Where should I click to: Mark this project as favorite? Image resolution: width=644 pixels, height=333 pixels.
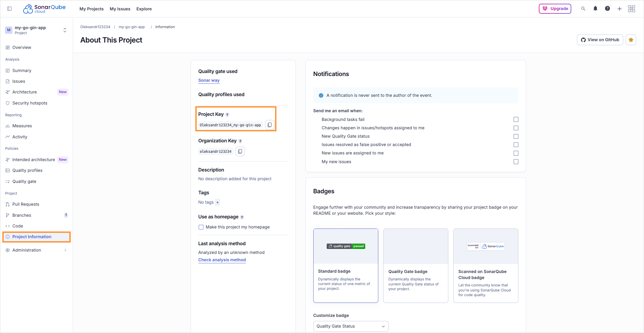click(x=631, y=40)
